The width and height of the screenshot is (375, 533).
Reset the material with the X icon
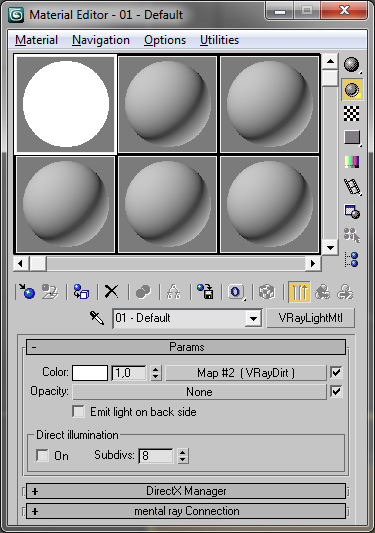click(x=111, y=292)
